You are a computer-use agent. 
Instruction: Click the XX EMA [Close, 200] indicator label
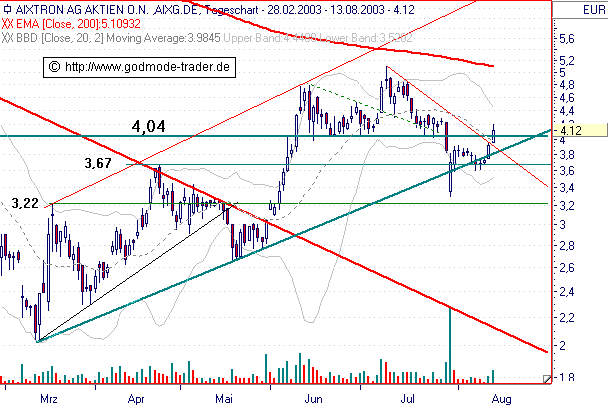(71, 24)
